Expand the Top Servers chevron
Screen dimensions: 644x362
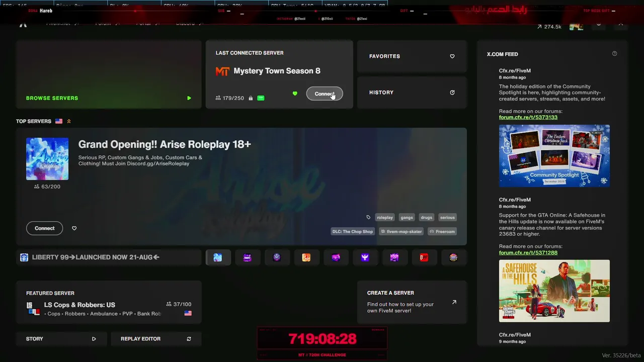(x=69, y=121)
